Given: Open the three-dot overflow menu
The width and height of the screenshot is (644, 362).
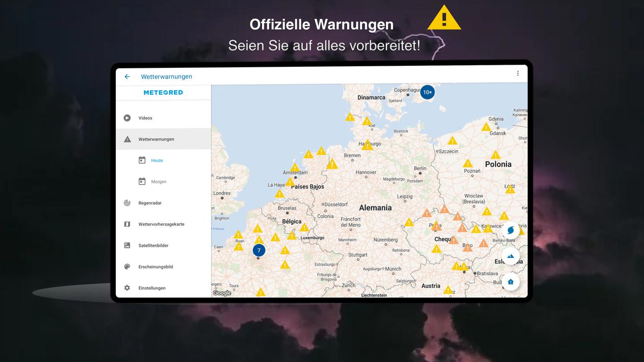Looking at the screenshot, I should (x=518, y=73).
